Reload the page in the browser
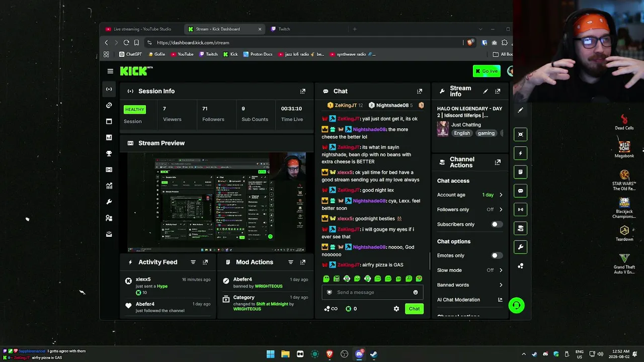644x362 pixels. [126, 43]
